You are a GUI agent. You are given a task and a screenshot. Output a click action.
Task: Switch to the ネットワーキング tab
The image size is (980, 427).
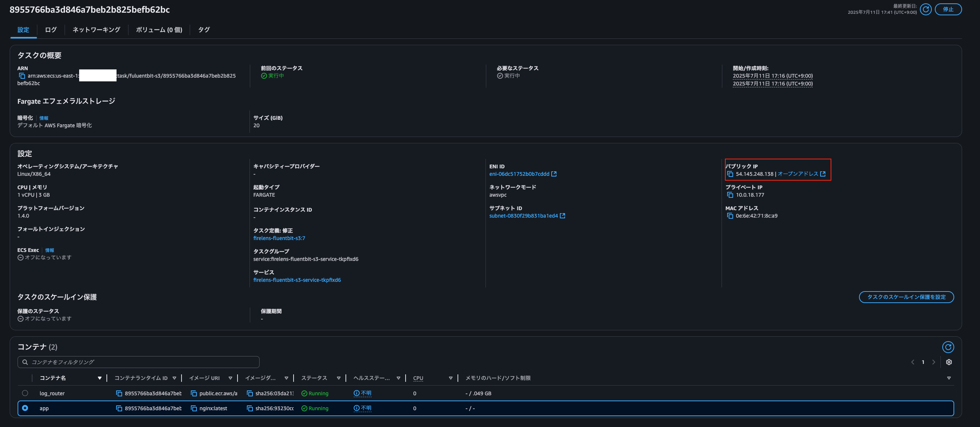point(96,29)
